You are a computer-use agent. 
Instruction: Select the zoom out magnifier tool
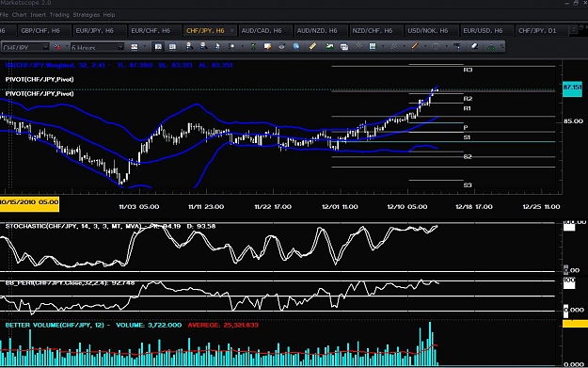[203, 46]
